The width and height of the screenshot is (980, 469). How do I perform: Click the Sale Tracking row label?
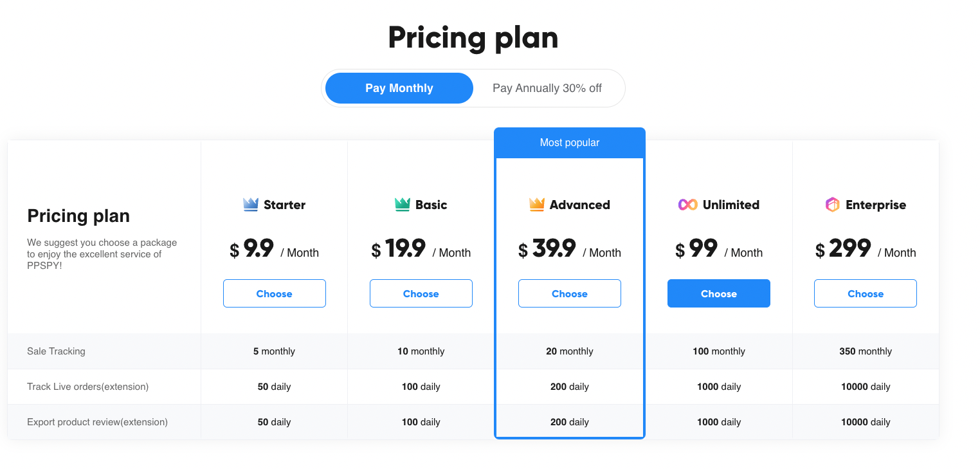click(56, 351)
